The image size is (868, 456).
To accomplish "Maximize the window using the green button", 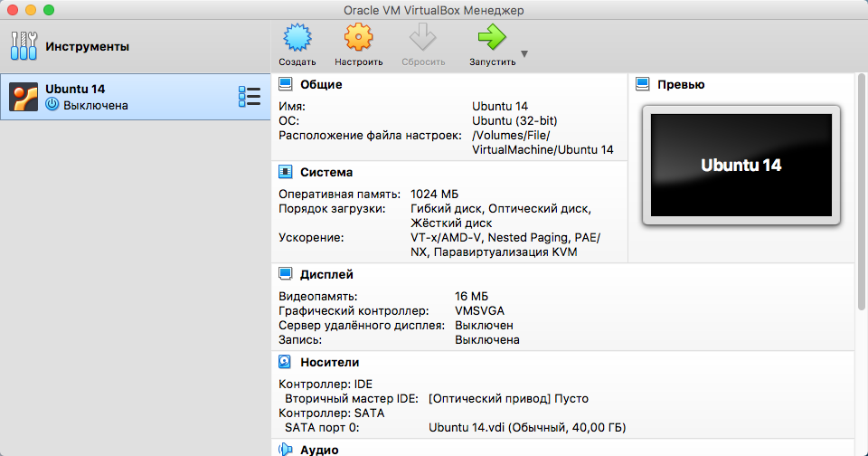I will 49,10.
